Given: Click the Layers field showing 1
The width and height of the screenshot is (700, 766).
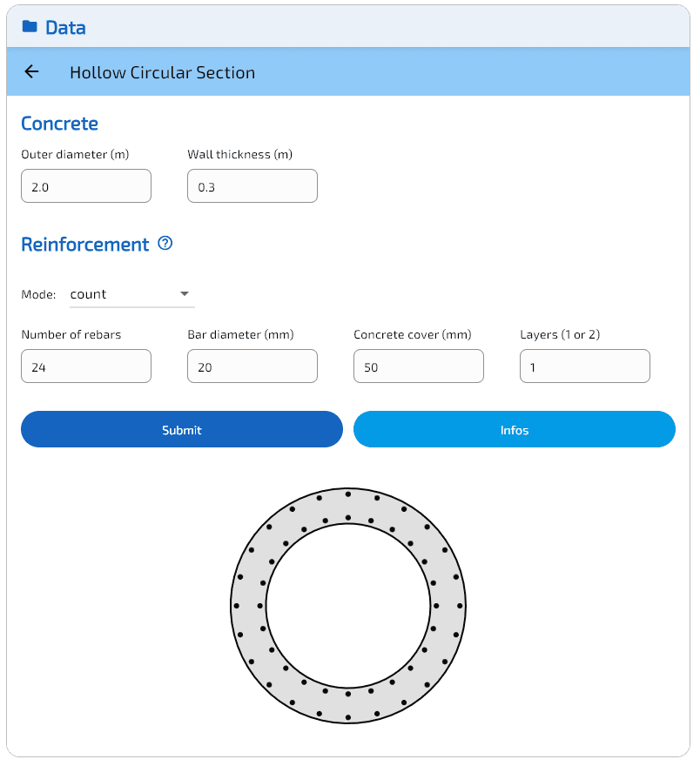Looking at the screenshot, I should coord(584,366).
